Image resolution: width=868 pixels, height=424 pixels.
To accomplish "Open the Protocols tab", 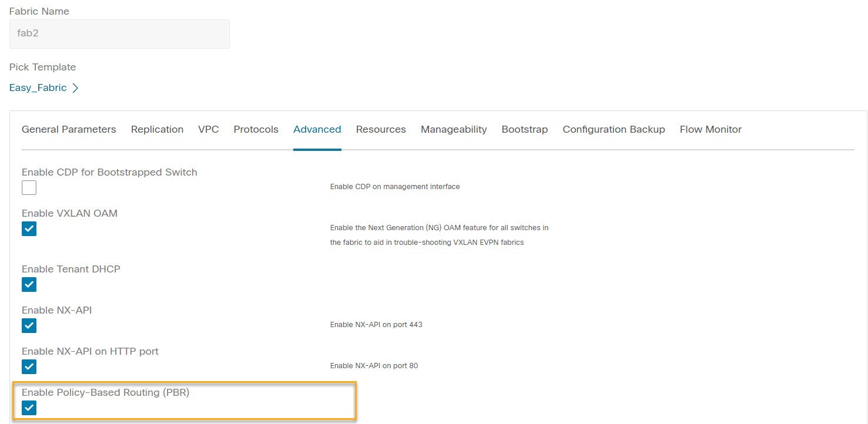I will pyautogui.click(x=256, y=129).
